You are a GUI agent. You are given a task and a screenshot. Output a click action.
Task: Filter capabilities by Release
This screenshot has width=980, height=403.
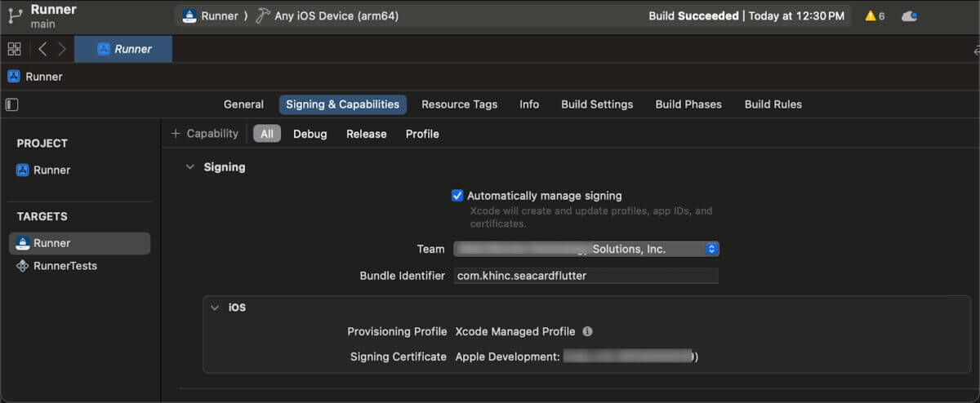[x=367, y=134]
